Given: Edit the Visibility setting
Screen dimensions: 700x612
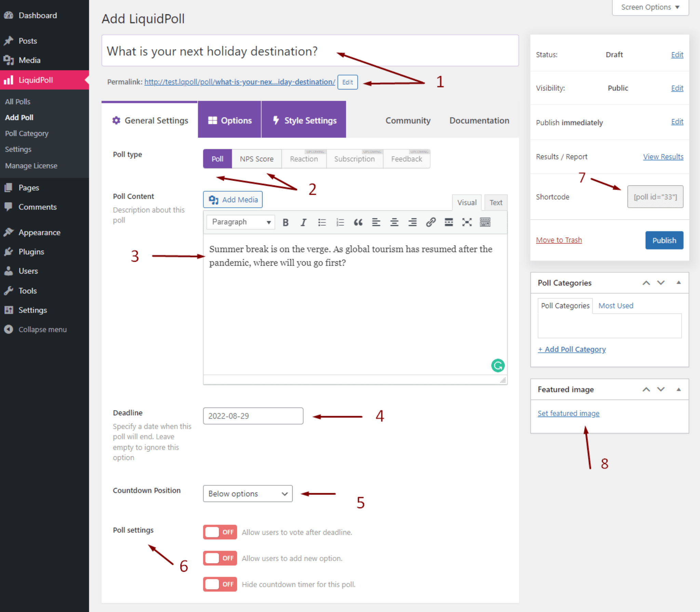Looking at the screenshot, I should pos(677,88).
